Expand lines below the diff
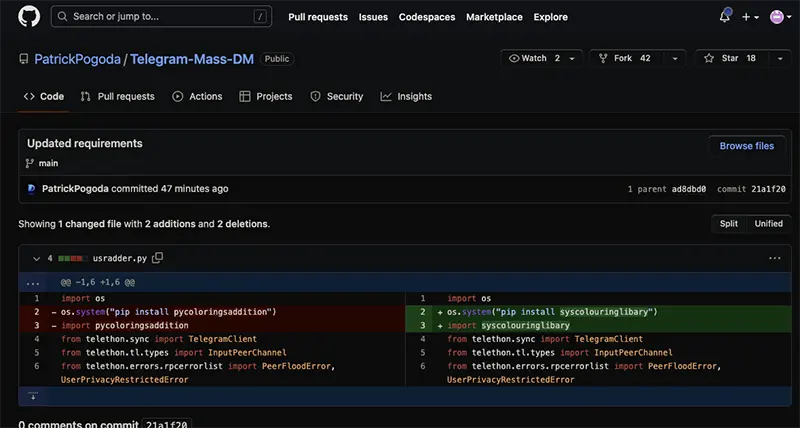800x428 pixels. coord(33,396)
